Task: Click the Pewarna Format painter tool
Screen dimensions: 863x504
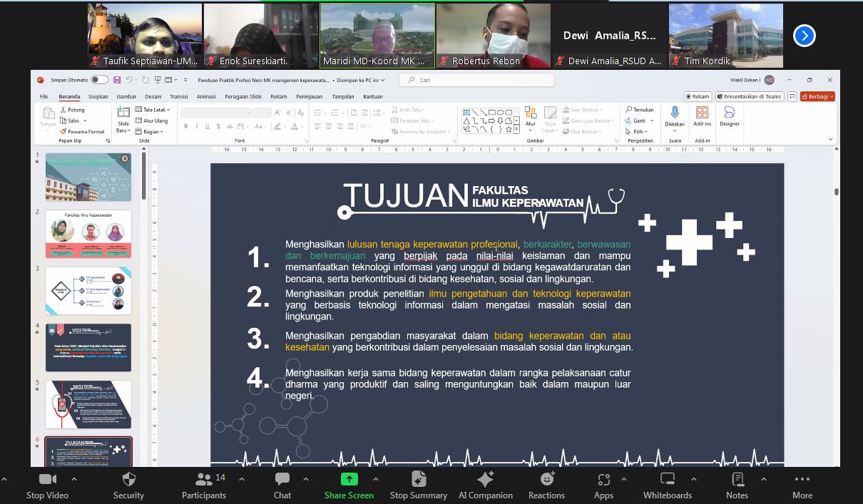Action: (x=82, y=131)
